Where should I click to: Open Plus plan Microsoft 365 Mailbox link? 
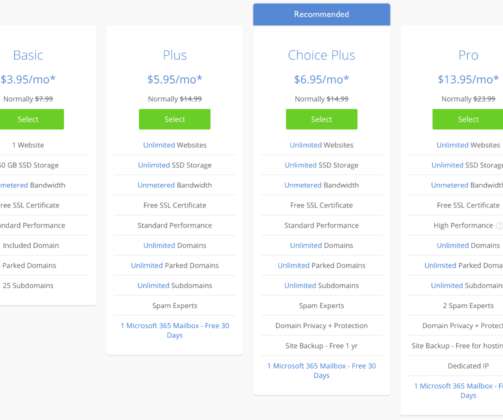175,330
